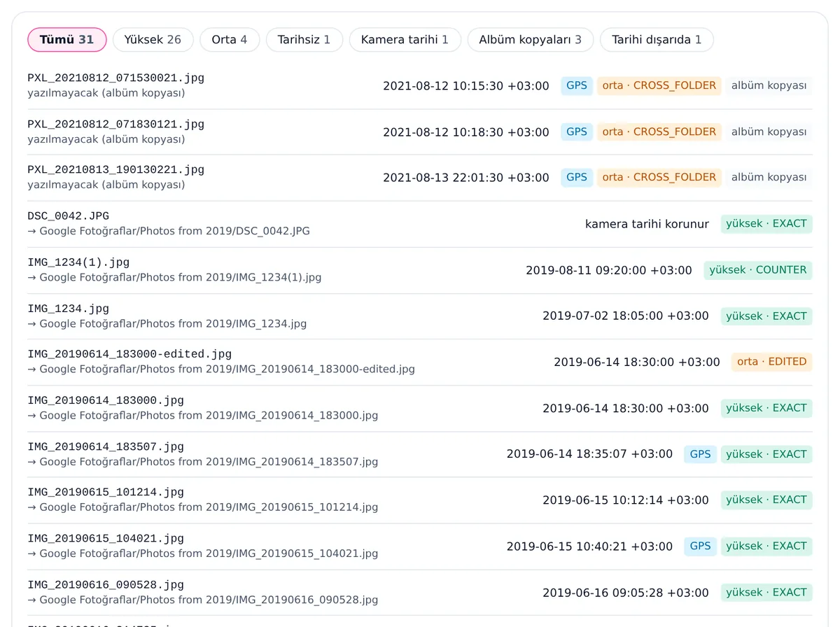The height and width of the screenshot is (627, 840).
Task: Click orta · CROSS_FOLDER badge of PXL_20210813_190130221.jpg
Action: coord(659,177)
